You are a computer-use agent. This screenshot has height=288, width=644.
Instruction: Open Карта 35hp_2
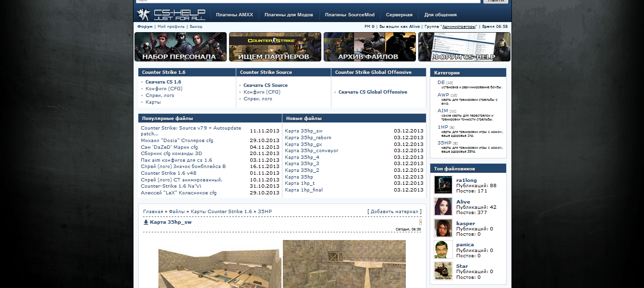coord(302,170)
